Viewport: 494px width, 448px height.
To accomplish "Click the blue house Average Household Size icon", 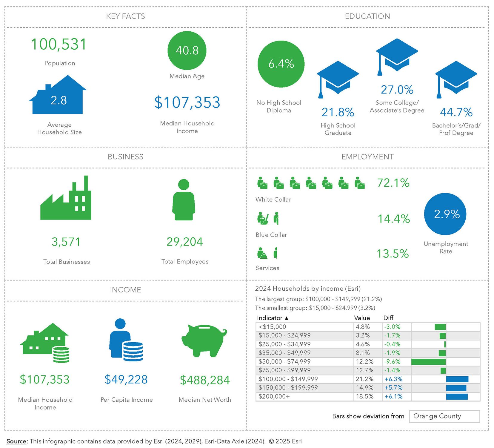I will coord(58,97).
